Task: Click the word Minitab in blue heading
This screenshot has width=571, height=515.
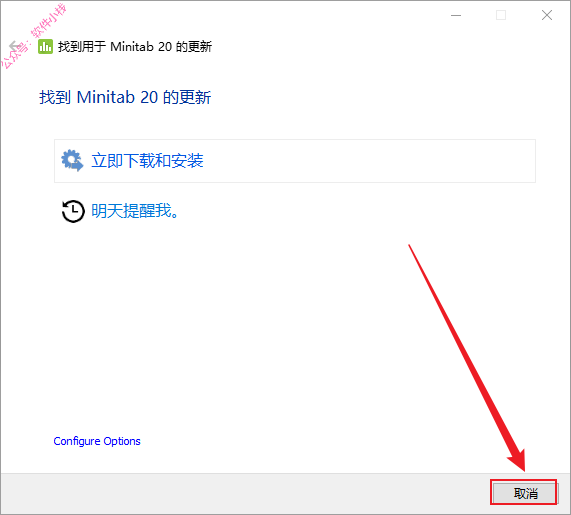Action: point(106,97)
